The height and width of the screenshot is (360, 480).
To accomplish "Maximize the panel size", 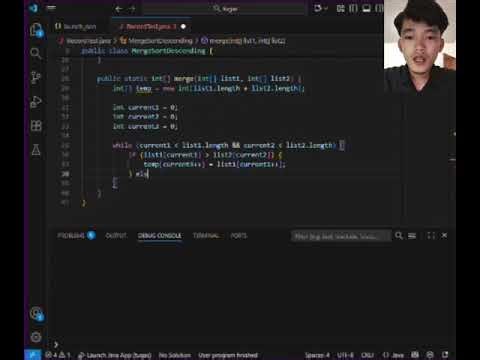I will 431,236.
